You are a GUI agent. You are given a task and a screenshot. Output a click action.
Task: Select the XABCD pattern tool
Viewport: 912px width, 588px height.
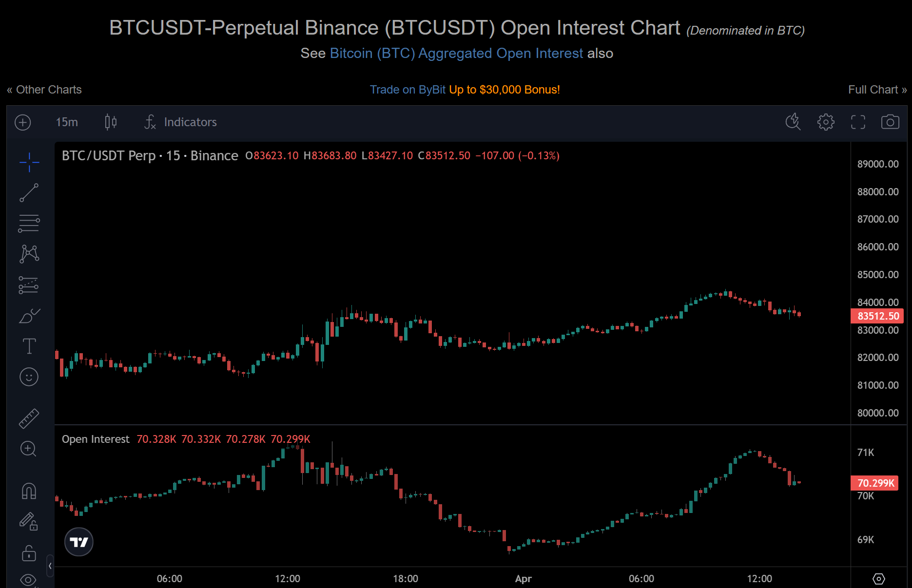point(29,254)
